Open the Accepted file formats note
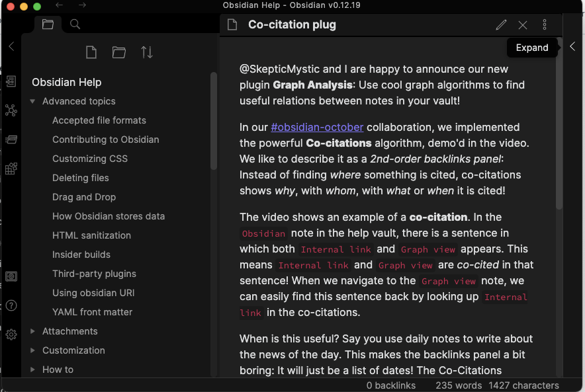The height and width of the screenshot is (392, 585). (x=99, y=120)
